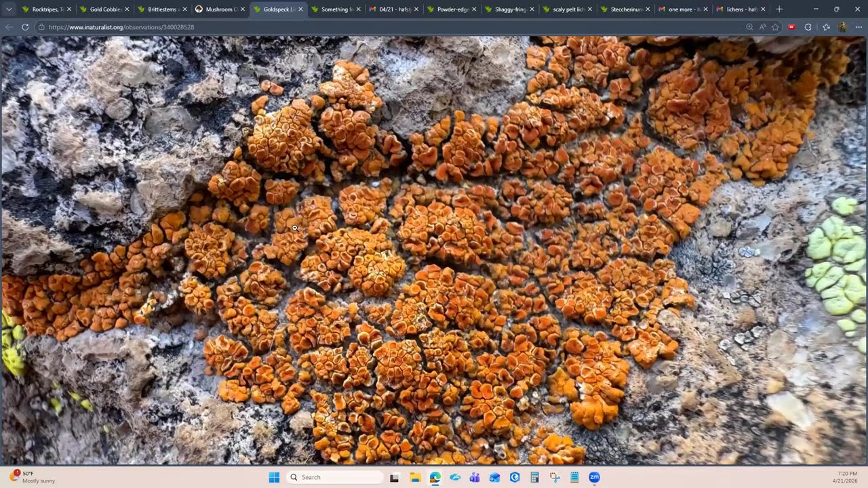Open Microsoft Teams from taskbar
This screenshot has width=868, height=488.
click(475, 477)
